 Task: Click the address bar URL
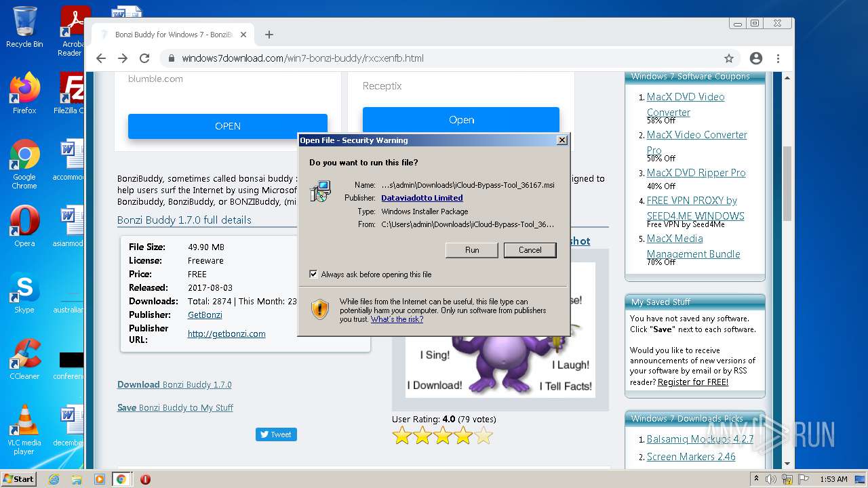[302, 58]
